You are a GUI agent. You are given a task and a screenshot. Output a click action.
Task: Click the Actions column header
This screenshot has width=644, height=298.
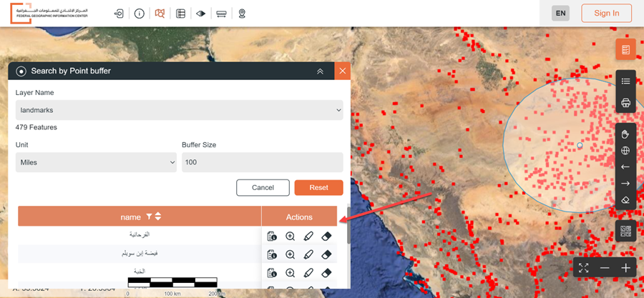299,217
